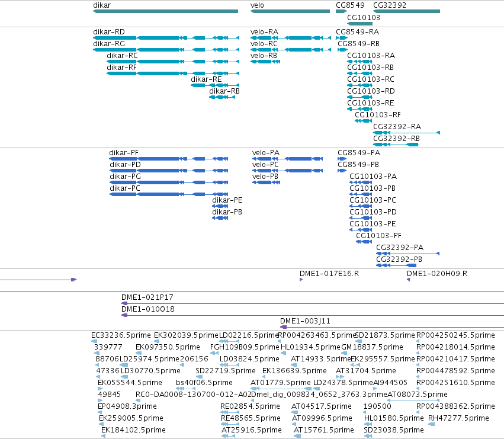Select EST SD22719.5prime

199,377
